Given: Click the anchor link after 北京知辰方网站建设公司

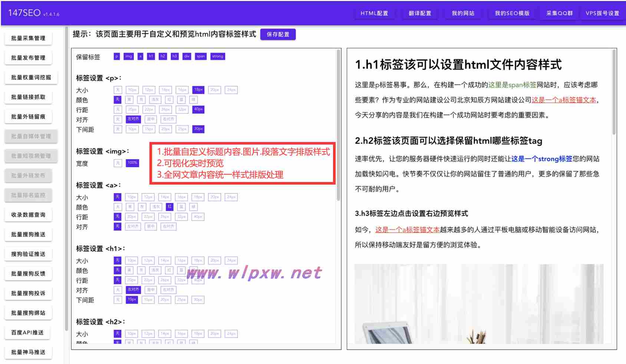Looking at the screenshot, I should point(564,100).
